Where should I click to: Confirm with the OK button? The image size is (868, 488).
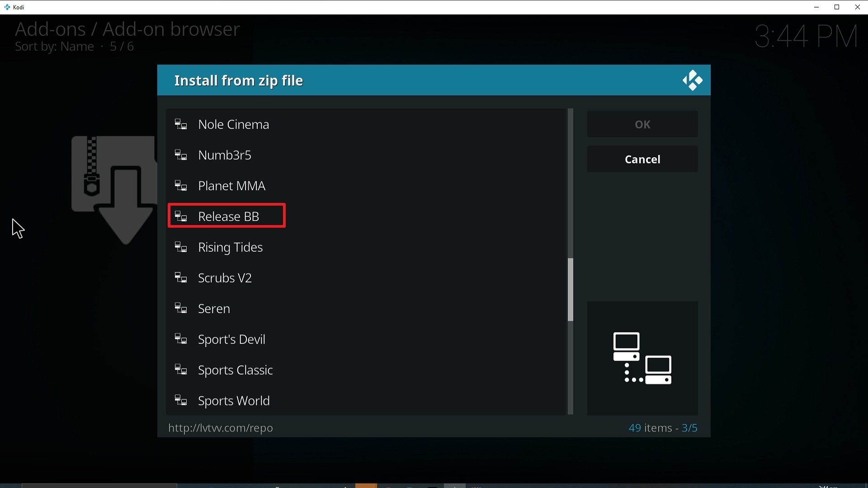642,124
